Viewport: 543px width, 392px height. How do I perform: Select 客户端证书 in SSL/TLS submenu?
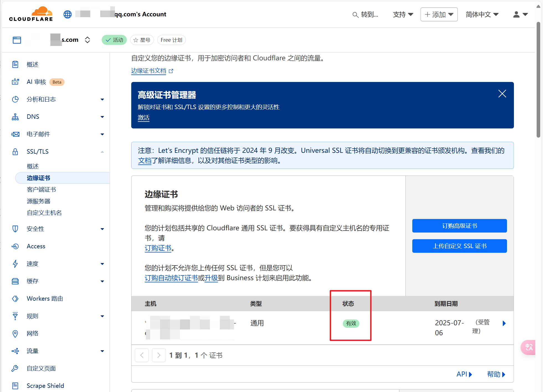[x=41, y=190]
